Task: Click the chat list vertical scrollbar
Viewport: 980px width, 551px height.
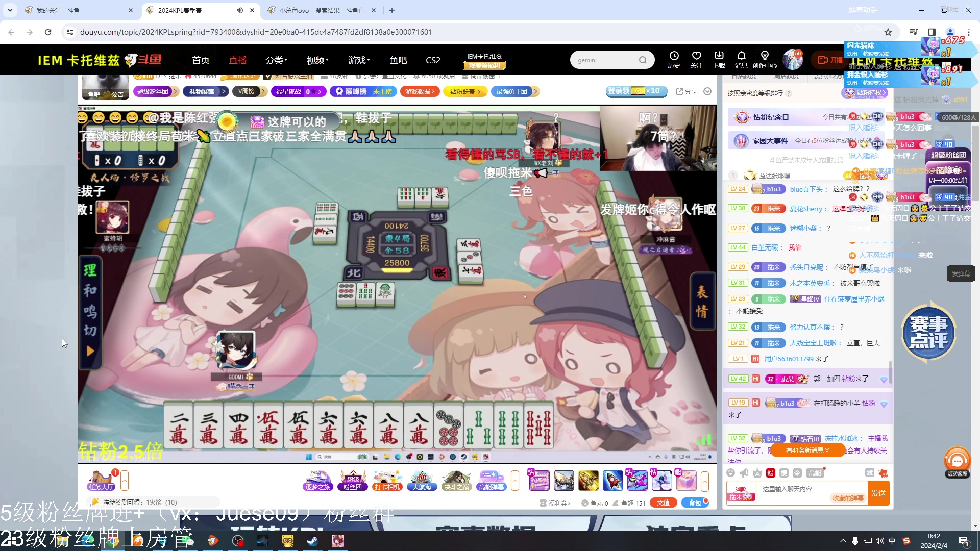Action: [x=890, y=372]
